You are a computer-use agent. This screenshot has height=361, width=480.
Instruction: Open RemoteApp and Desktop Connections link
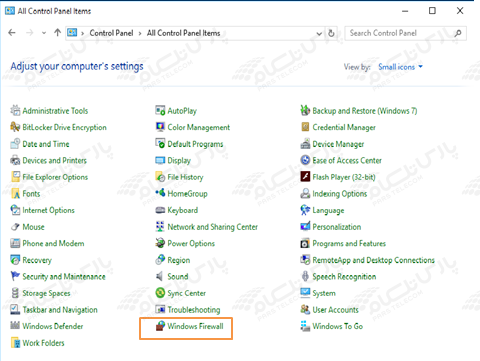[x=374, y=260]
